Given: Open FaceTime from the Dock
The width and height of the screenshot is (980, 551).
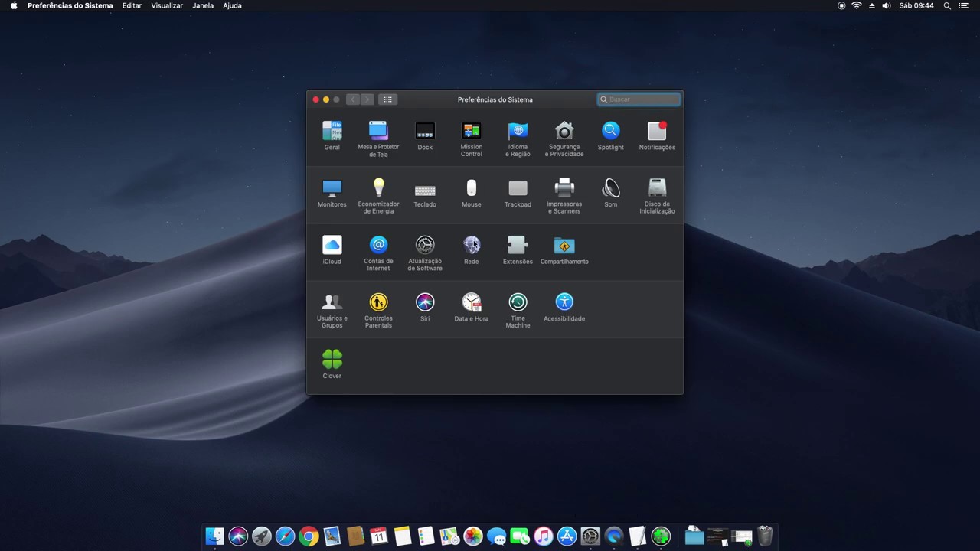Looking at the screenshot, I should (520, 536).
